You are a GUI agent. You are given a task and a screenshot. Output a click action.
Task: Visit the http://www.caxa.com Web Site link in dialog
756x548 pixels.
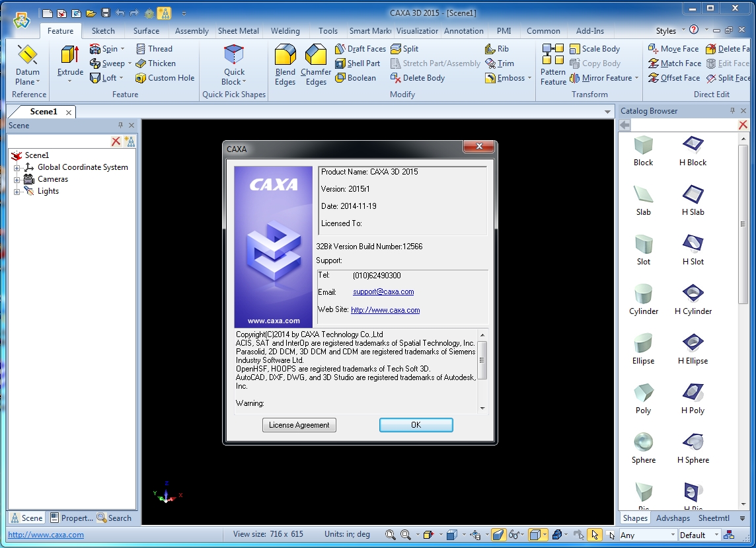[x=385, y=310]
